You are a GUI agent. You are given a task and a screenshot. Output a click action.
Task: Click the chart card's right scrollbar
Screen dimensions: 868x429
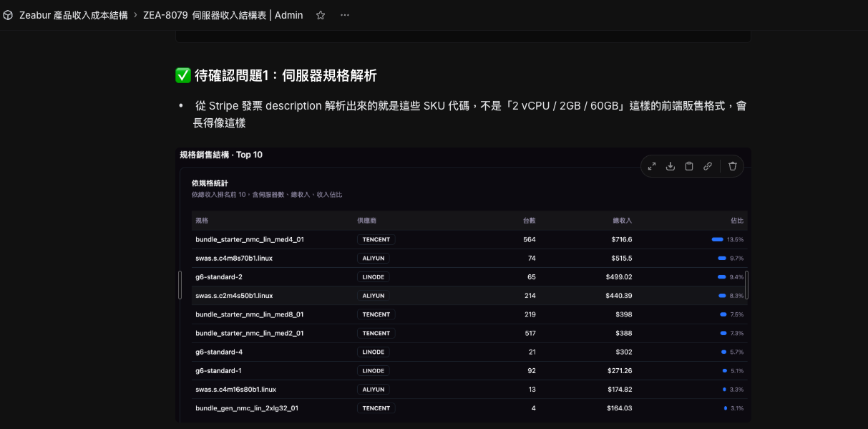[x=745, y=286]
